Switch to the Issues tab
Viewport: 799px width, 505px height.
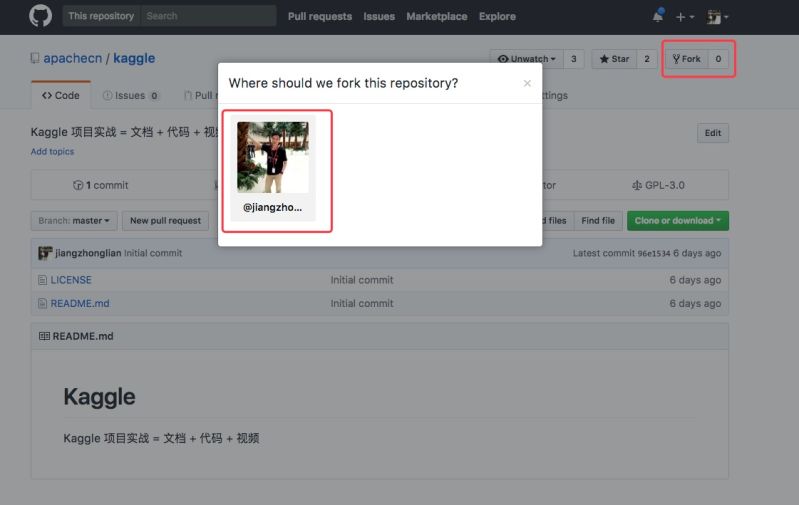pos(130,95)
